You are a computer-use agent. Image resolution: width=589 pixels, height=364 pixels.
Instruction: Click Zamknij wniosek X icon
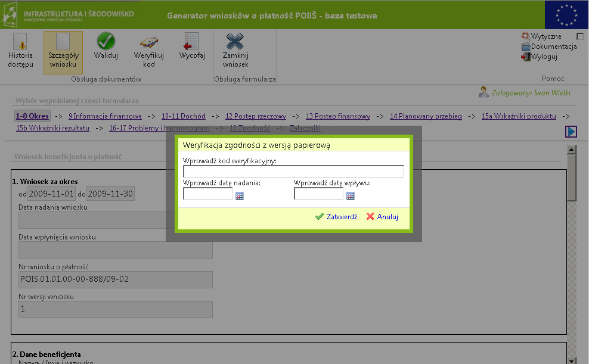(x=235, y=41)
